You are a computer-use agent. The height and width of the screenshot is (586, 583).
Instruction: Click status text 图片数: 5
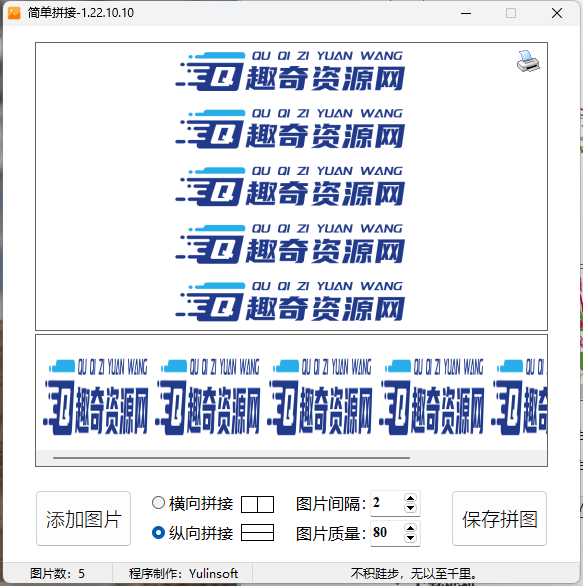click(x=58, y=573)
